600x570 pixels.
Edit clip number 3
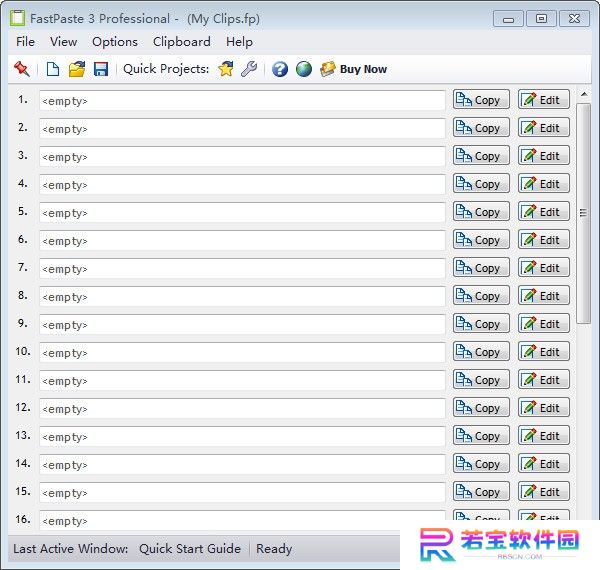pyautogui.click(x=544, y=155)
